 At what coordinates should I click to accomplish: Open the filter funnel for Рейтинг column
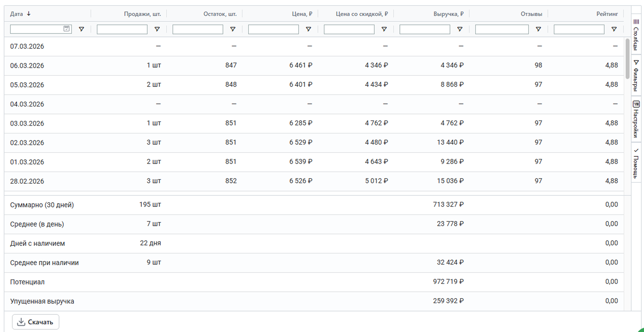click(x=614, y=29)
